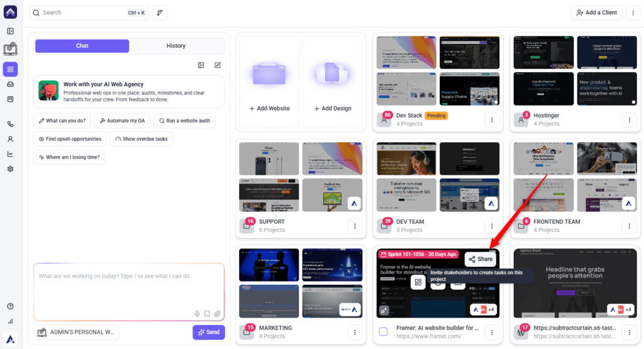Open the bar chart stats icon near the sidebar bottom

pyautogui.click(x=10, y=321)
